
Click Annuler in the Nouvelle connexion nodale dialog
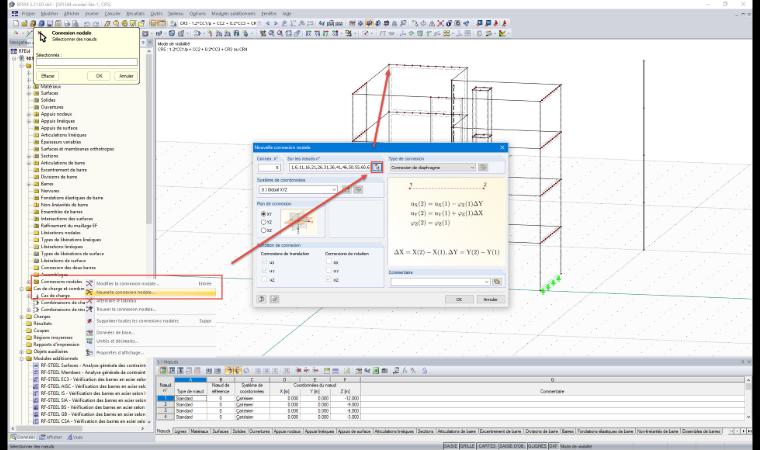(x=491, y=299)
